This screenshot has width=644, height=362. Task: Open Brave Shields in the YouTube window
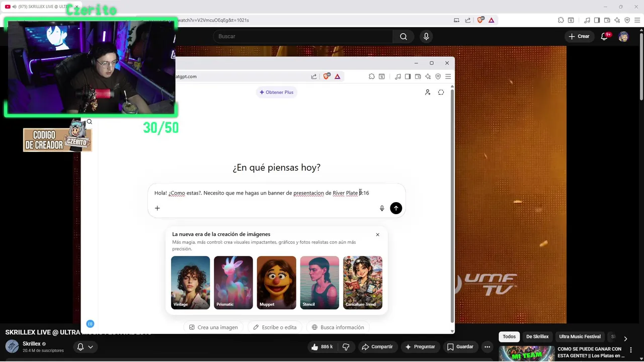point(480,20)
